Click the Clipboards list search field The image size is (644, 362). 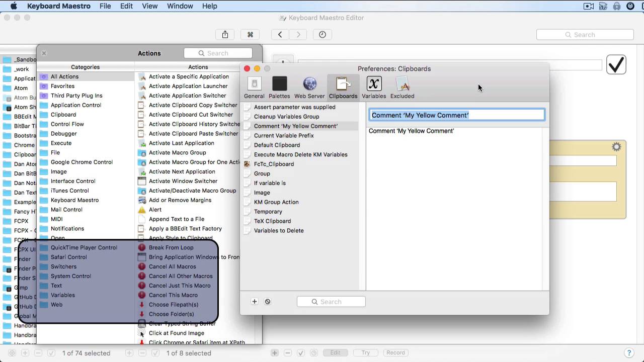coord(331,302)
